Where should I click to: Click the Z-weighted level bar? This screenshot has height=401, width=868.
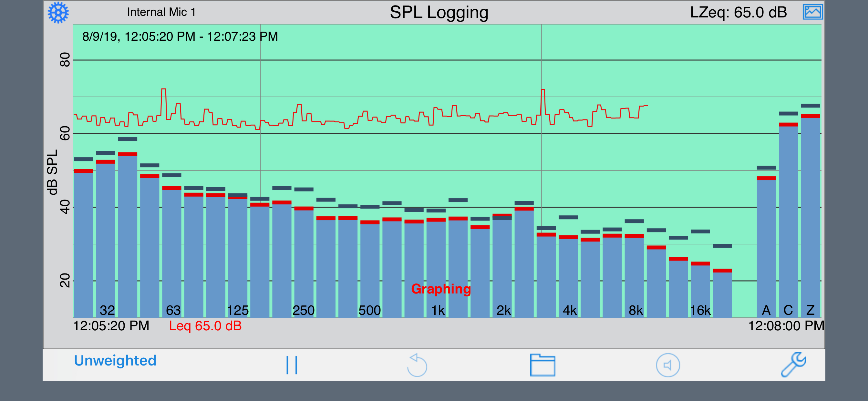click(810, 216)
